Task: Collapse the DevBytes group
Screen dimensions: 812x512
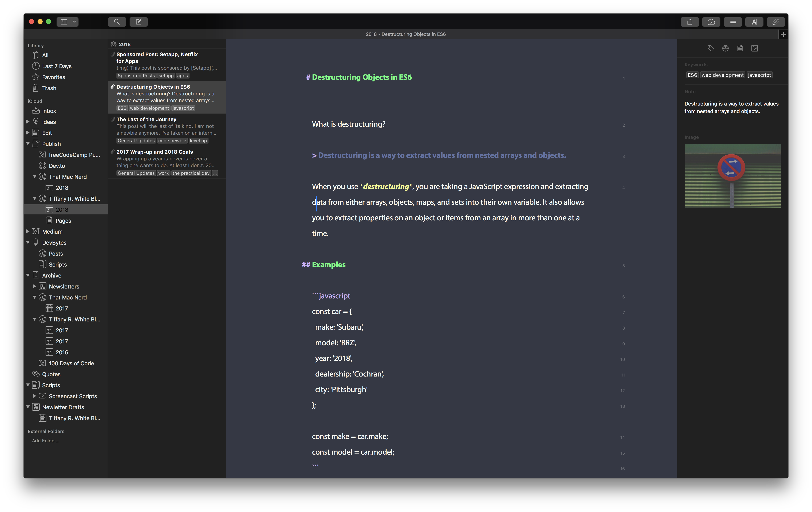Action: 28,242
